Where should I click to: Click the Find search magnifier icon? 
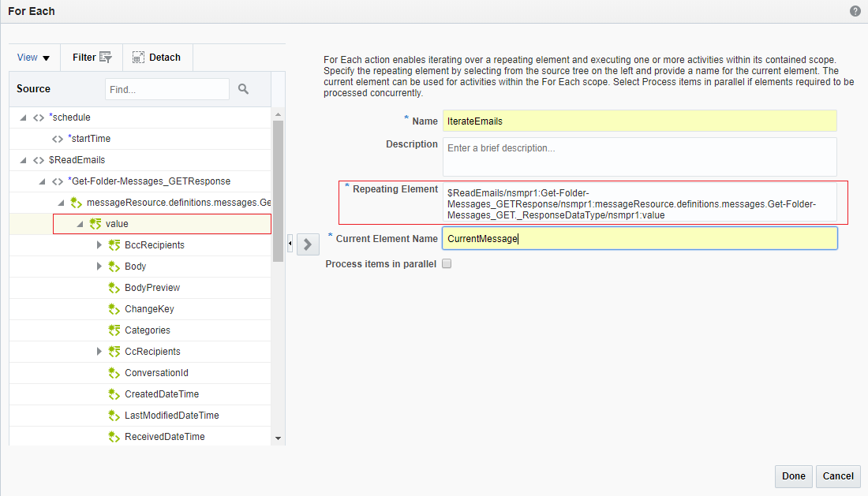tap(244, 89)
